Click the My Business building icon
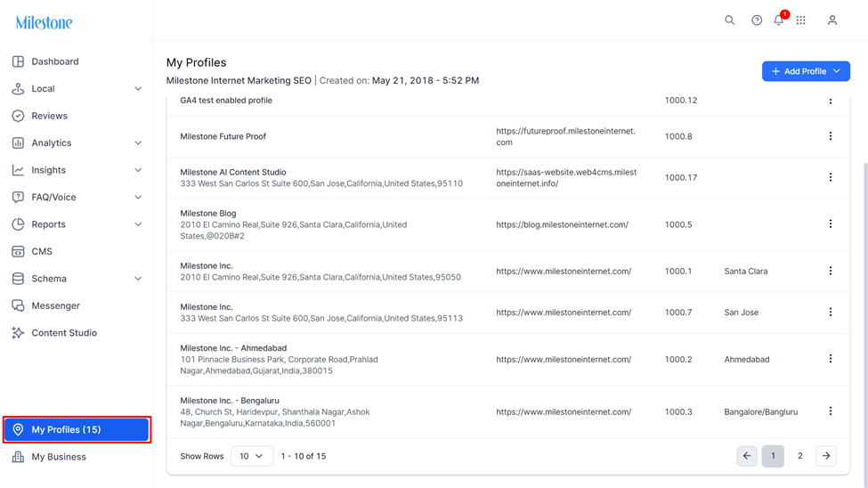Image resolution: width=868 pixels, height=488 pixels. [x=18, y=457]
